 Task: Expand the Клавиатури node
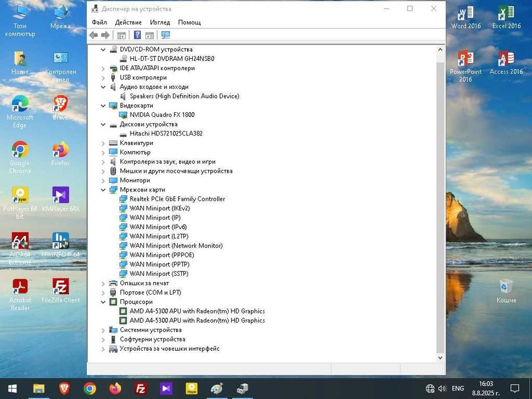(x=103, y=143)
